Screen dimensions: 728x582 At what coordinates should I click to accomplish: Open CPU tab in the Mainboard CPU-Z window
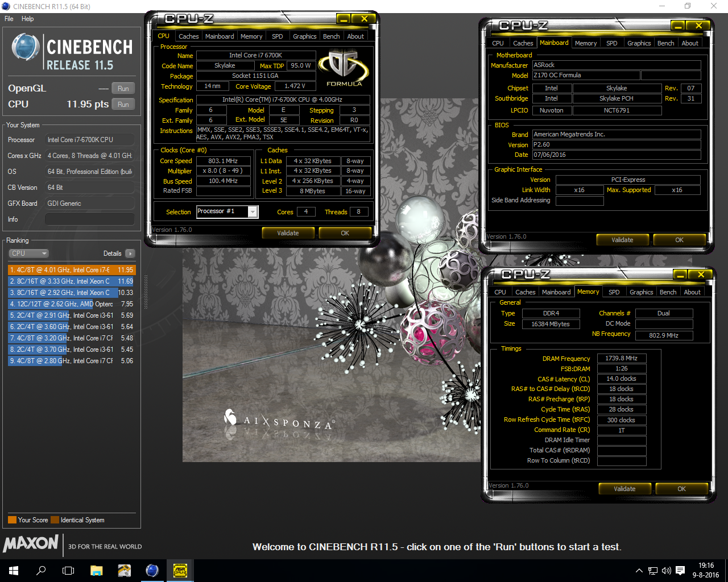(498, 43)
